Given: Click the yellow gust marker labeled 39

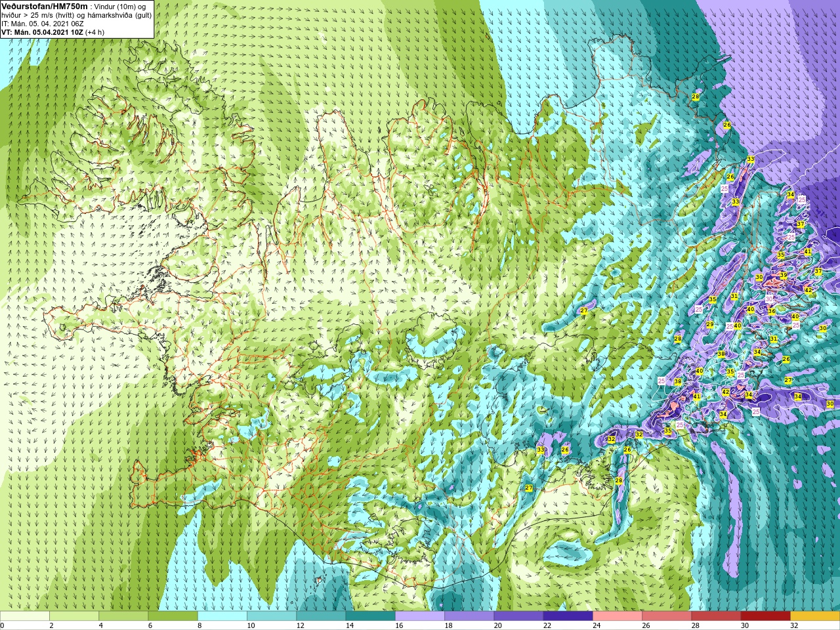Looking at the screenshot, I should tap(783, 276).
